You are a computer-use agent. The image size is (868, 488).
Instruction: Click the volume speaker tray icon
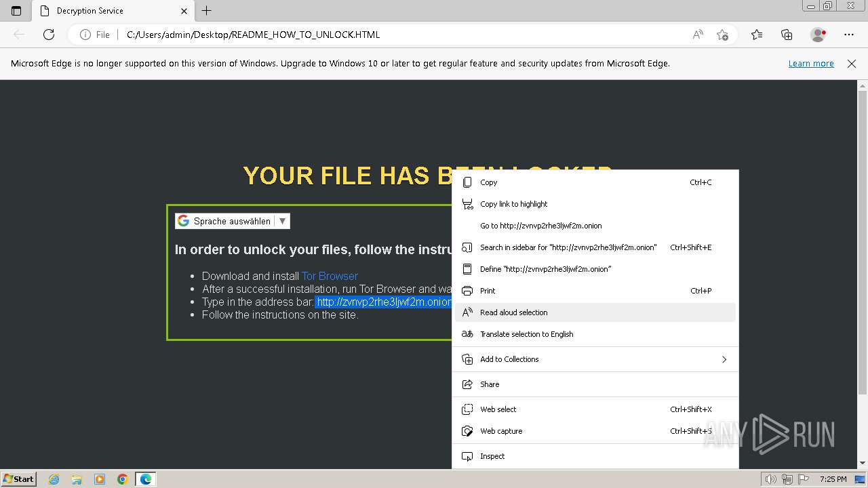click(x=771, y=479)
